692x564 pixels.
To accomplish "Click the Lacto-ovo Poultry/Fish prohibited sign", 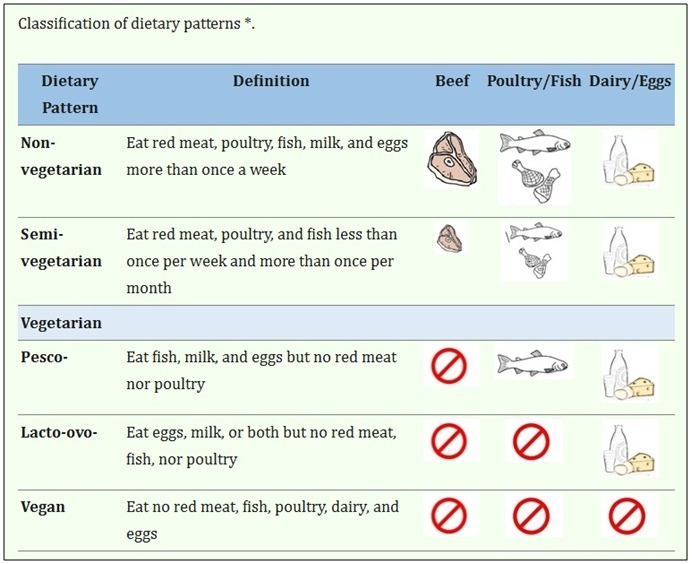I will 531,442.
